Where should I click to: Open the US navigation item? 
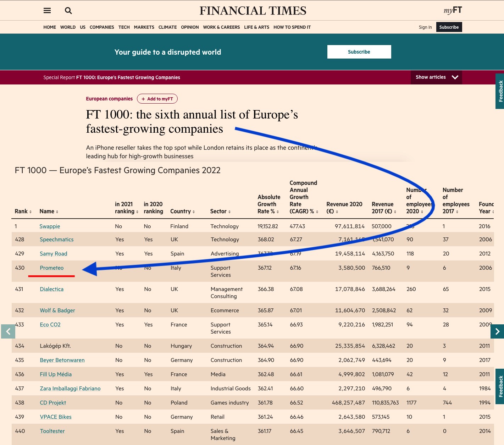pyautogui.click(x=83, y=27)
